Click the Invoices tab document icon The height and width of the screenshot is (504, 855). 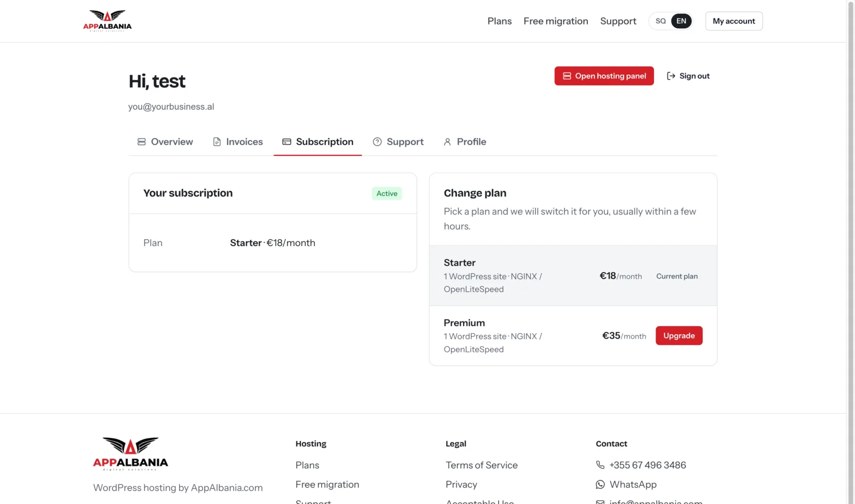[217, 142]
